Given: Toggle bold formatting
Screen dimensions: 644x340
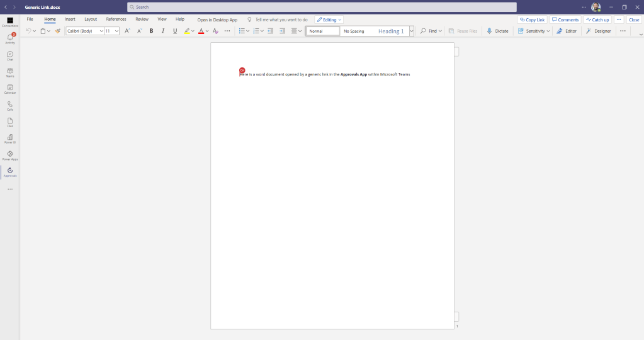Looking at the screenshot, I should [151, 31].
